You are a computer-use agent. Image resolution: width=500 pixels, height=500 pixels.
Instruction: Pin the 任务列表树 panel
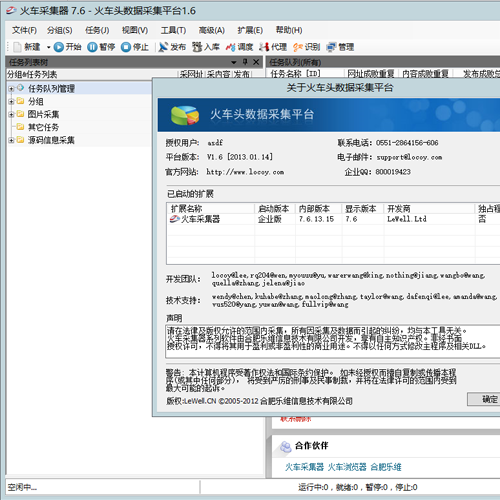click(x=245, y=62)
